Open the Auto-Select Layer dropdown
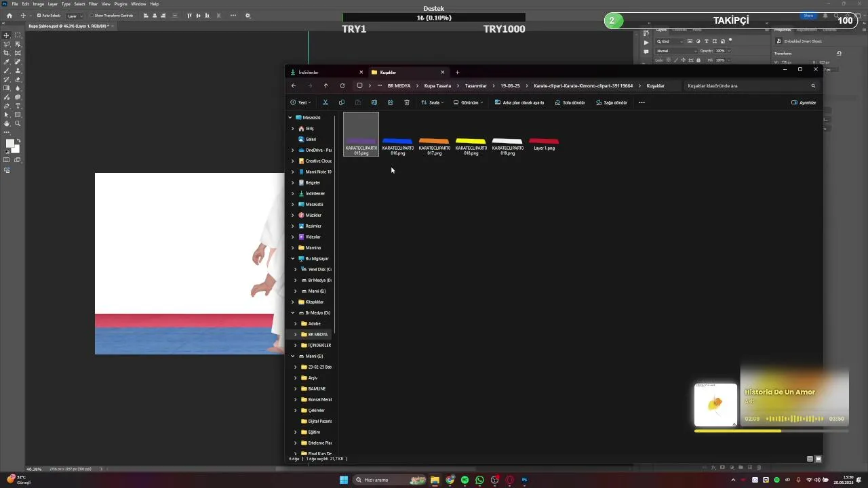868x488 pixels. point(75,16)
